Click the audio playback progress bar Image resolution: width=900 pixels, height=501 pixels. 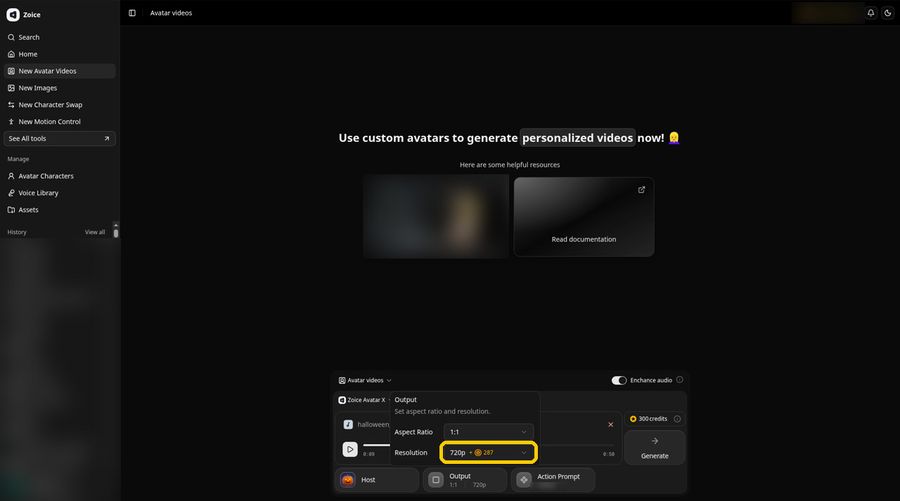489,445
